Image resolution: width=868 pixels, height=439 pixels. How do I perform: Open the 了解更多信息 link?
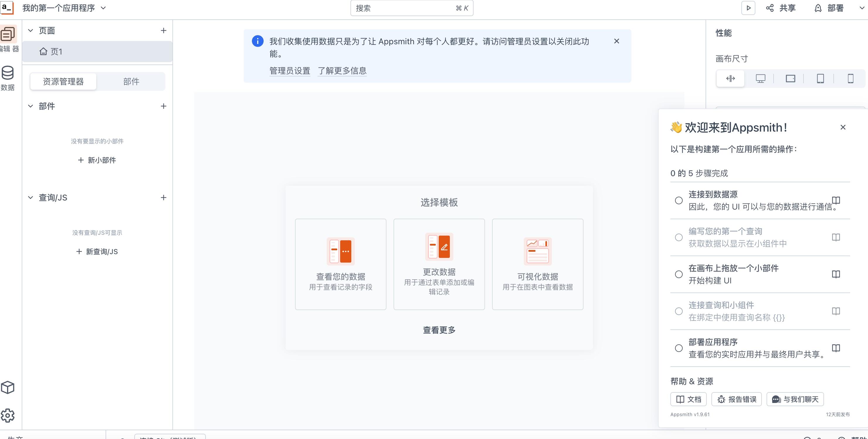(342, 71)
